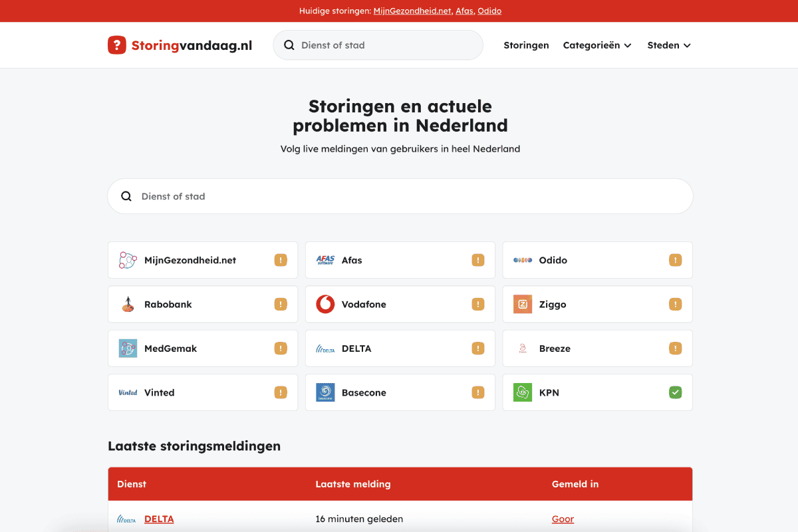Click the 'Laatste storingsmeldingen' heading
Viewport: 798px width, 532px height.
click(x=194, y=446)
